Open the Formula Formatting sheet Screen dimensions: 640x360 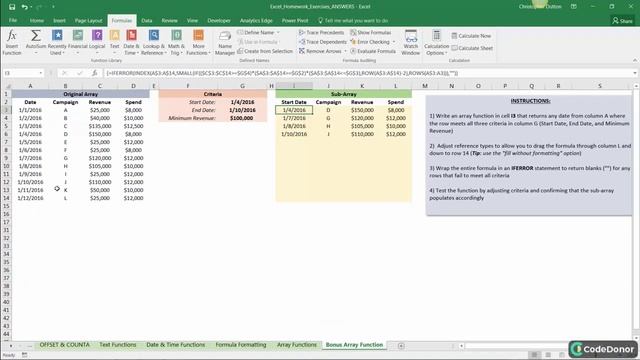[241, 345]
